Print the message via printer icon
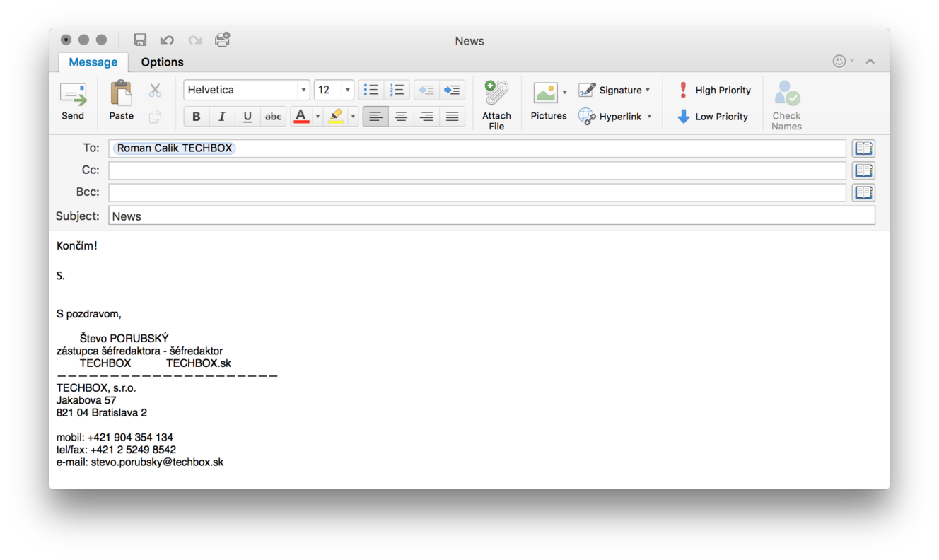939x560 pixels. pos(223,40)
